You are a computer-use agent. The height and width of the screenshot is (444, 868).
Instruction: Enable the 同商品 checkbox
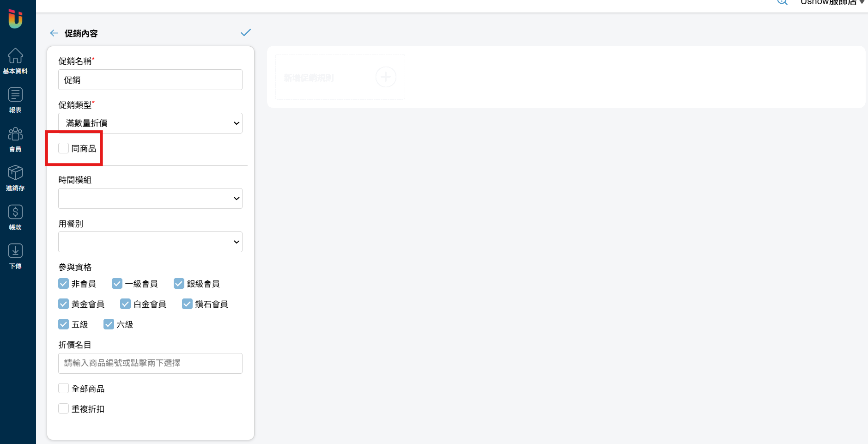coord(64,148)
